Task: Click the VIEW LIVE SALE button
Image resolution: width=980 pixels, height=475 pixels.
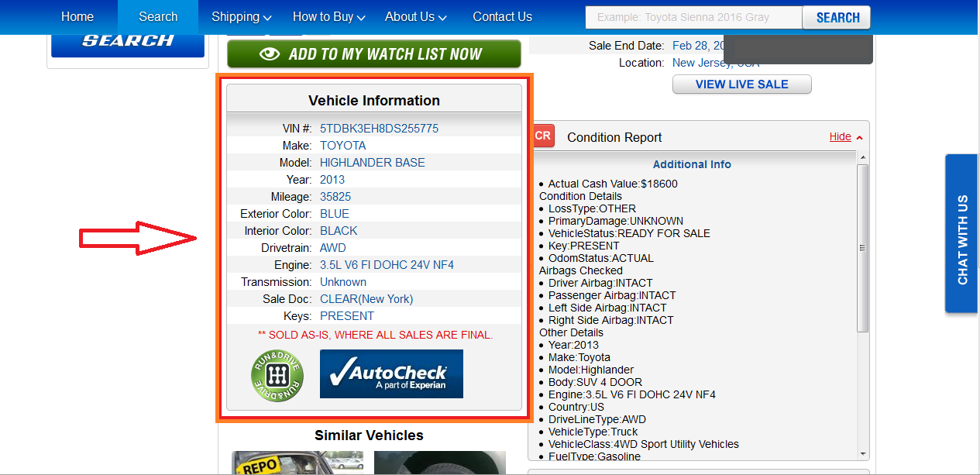Action: [742, 84]
